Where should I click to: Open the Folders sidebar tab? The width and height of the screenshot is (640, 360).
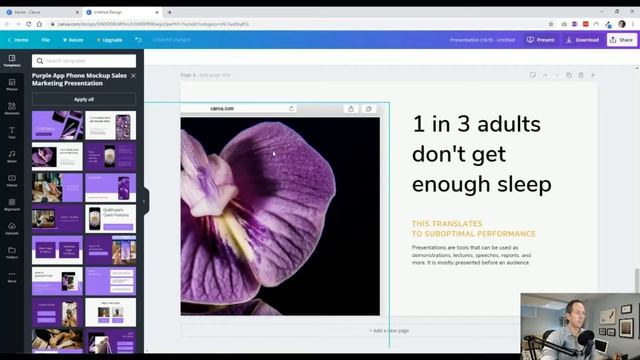pyautogui.click(x=12, y=253)
